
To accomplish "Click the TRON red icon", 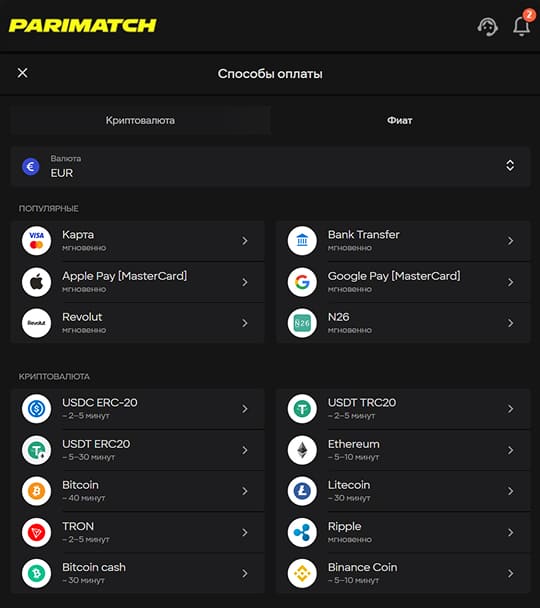I will point(36,532).
